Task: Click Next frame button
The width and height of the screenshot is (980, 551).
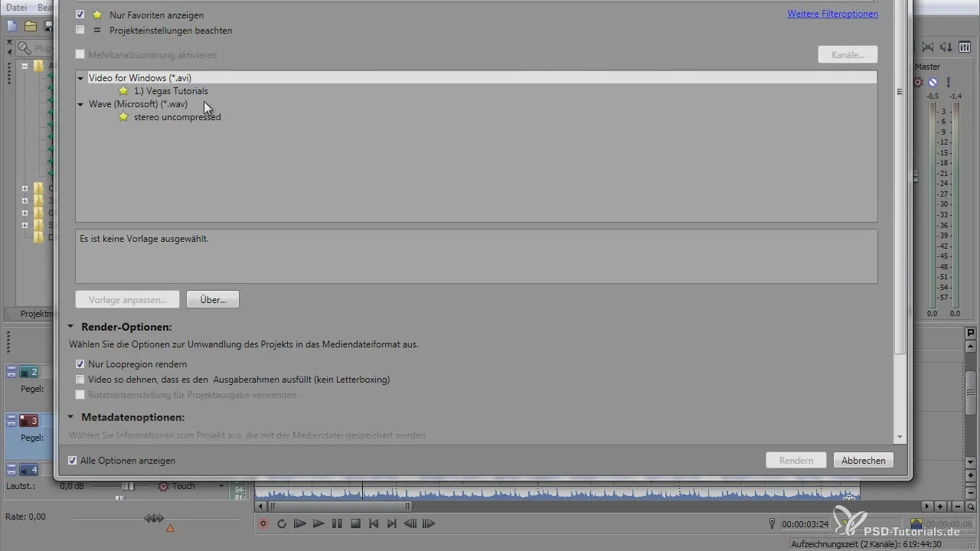Action: pyautogui.click(x=429, y=524)
